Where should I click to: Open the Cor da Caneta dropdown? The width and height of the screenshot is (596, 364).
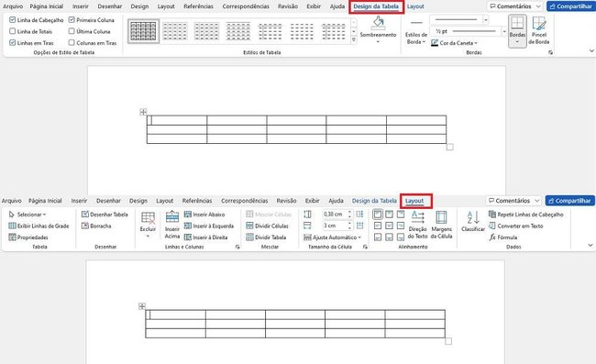coord(454,43)
